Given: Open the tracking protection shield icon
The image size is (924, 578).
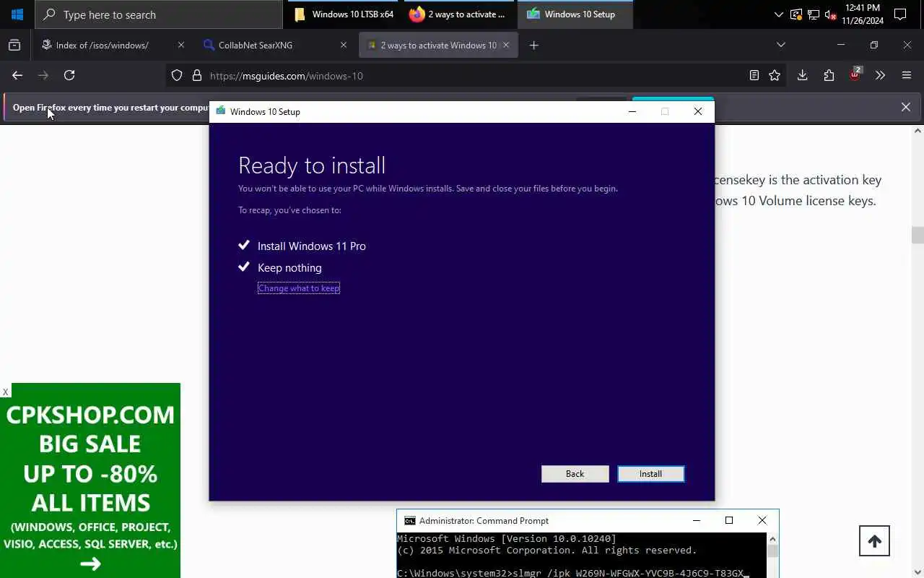Looking at the screenshot, I should click(x=177, y=75).
